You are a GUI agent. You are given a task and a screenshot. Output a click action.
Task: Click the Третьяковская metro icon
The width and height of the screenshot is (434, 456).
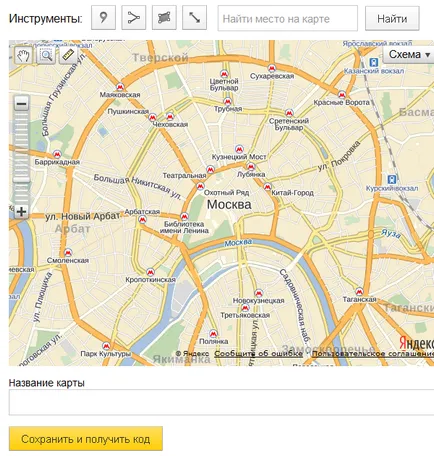[x=245, y=307]
